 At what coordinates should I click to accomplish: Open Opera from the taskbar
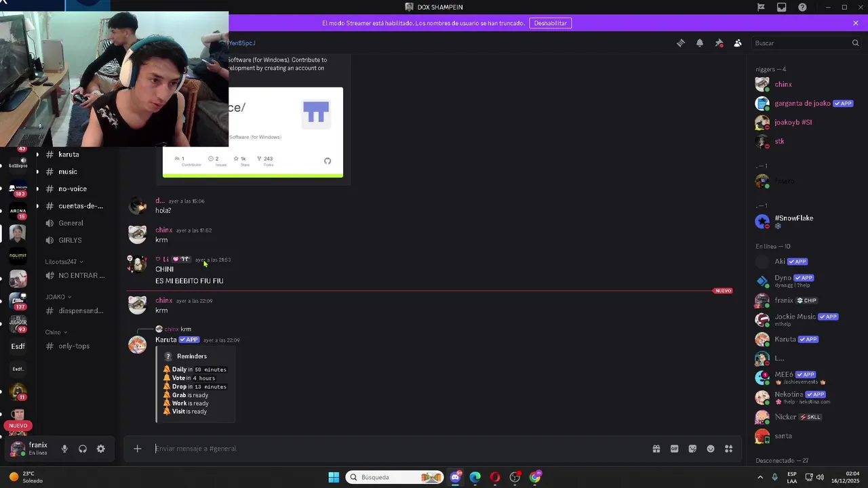[495, 477]
